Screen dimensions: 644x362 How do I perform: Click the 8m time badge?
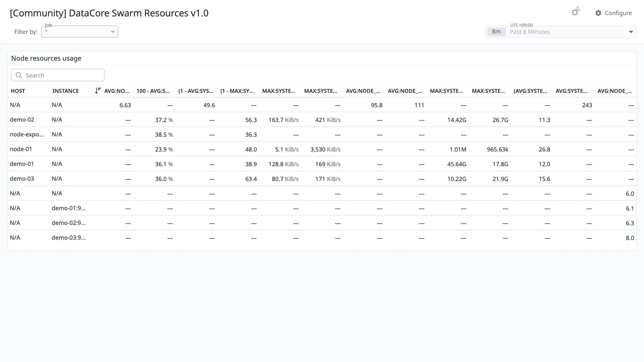tap(496, 32)
